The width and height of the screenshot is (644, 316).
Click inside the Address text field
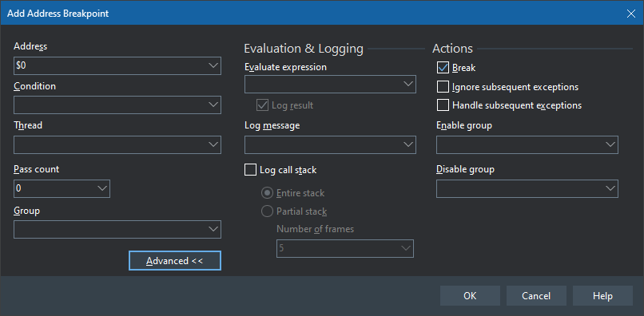point(110,65)
